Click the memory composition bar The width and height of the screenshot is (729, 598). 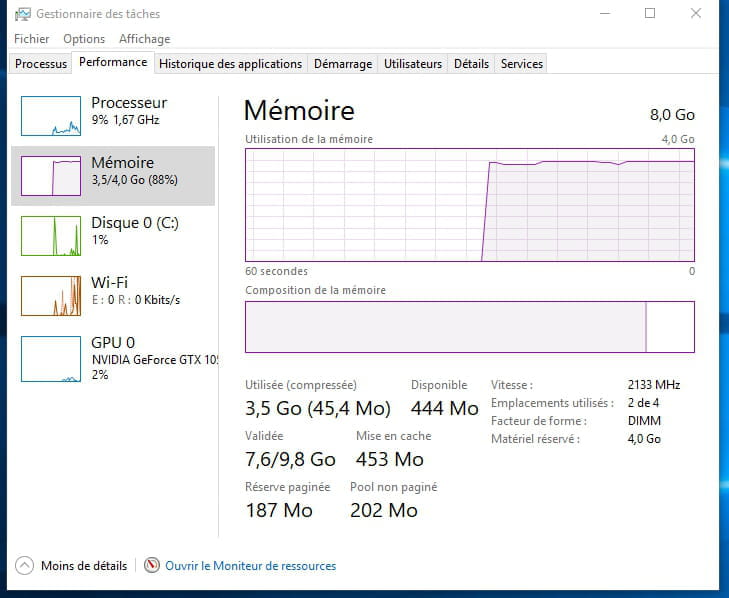click(x=469, y=327)
